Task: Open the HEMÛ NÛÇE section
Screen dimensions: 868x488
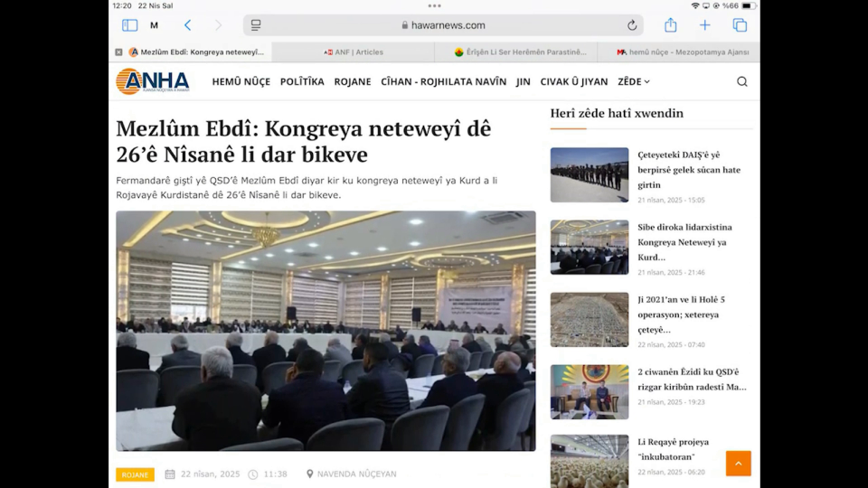Action: [241, 81]
